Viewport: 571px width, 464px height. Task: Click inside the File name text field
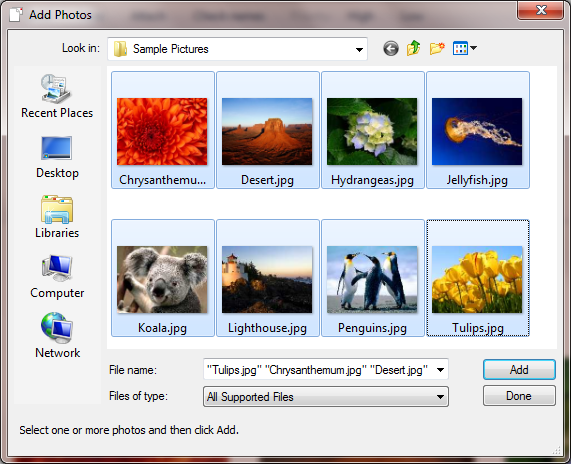click(x=318, y=370)
